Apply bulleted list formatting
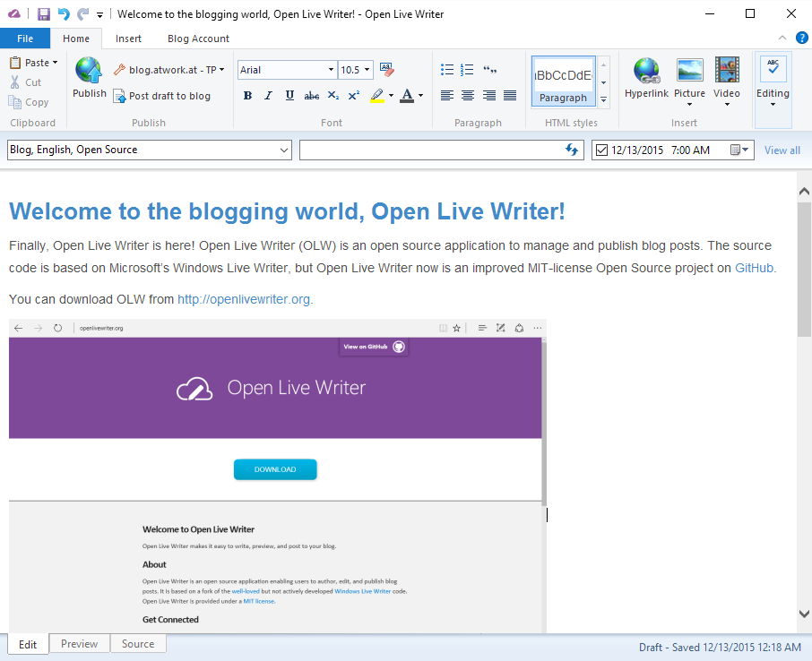Image resolution: width=812 pixels, height=661 pixels. coord(447,70)
